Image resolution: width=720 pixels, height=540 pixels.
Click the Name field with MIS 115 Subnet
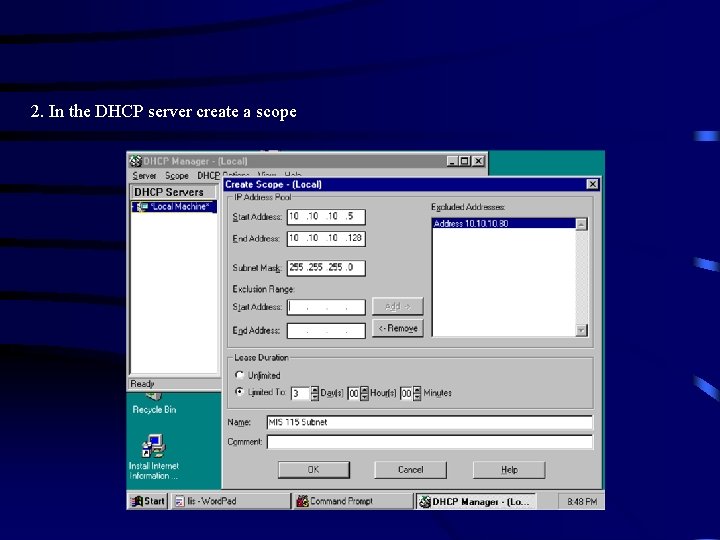point(429,422)
